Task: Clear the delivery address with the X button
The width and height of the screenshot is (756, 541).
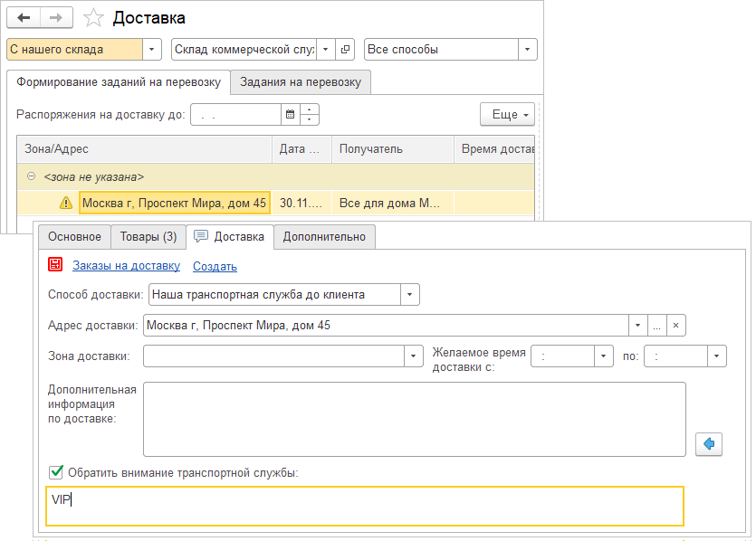Action: [x=676, y=326]
